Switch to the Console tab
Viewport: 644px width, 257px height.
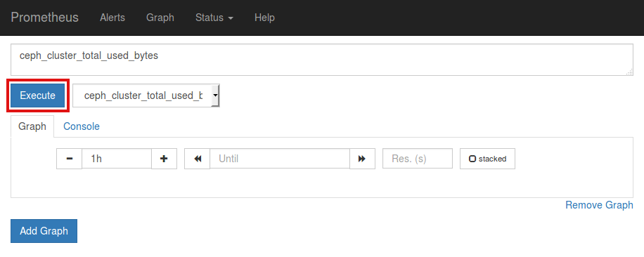pos(82,126)
